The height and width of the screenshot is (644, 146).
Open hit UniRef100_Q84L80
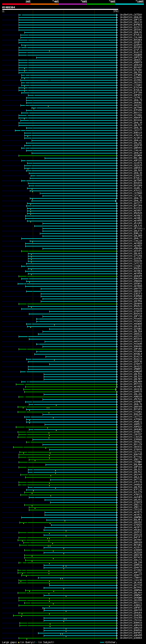click(131, 17)
